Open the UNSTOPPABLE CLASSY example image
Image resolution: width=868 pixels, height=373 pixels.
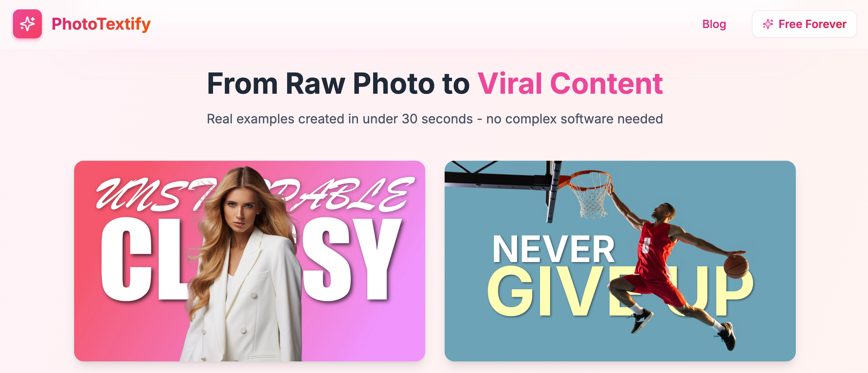[249, 261]
